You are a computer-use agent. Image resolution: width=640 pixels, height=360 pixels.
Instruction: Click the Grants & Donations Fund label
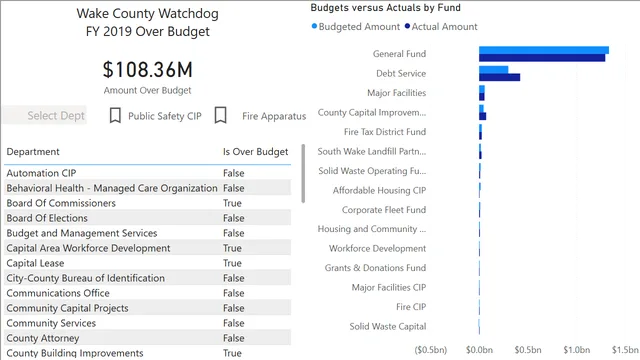coord(375,268)
